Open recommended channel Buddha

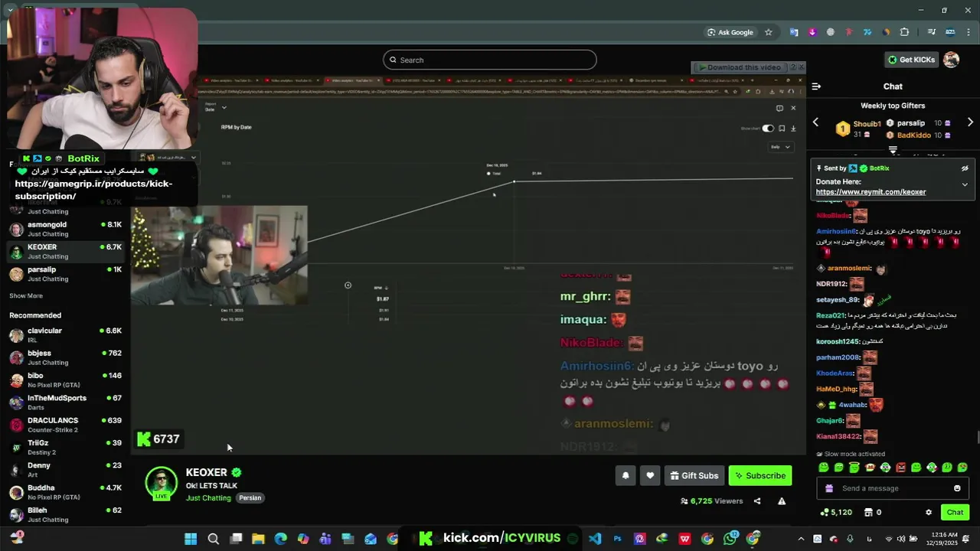pyautogui.click(x=65, y=492)
